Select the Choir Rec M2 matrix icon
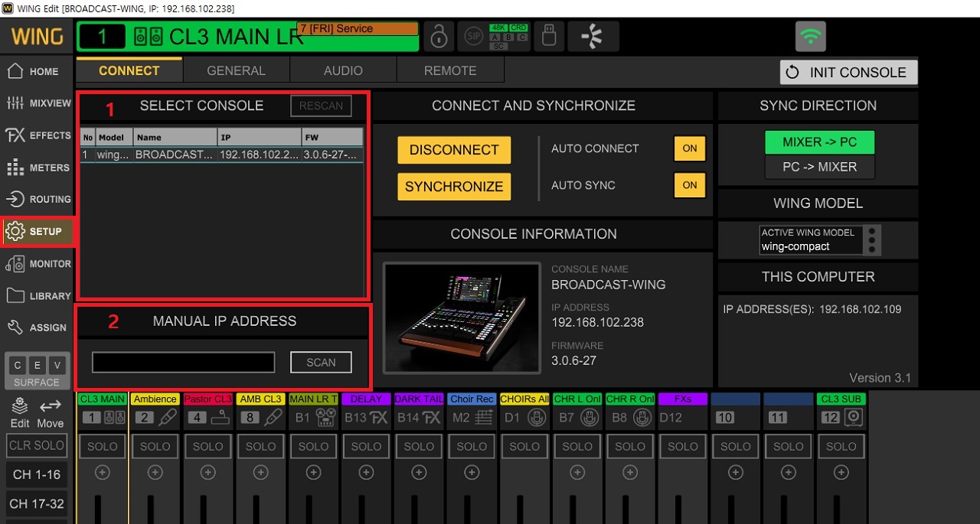Viewport: 980px width, 524px height. [x=483, y=418]
